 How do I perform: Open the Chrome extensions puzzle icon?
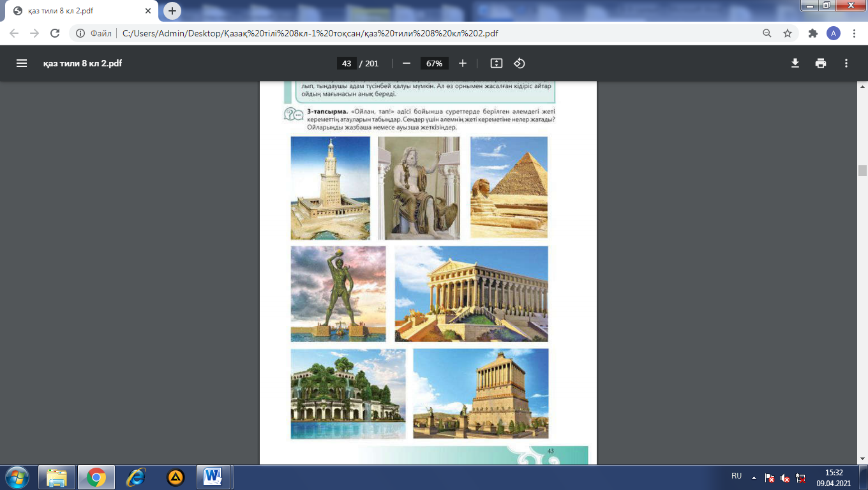(813, 33)
